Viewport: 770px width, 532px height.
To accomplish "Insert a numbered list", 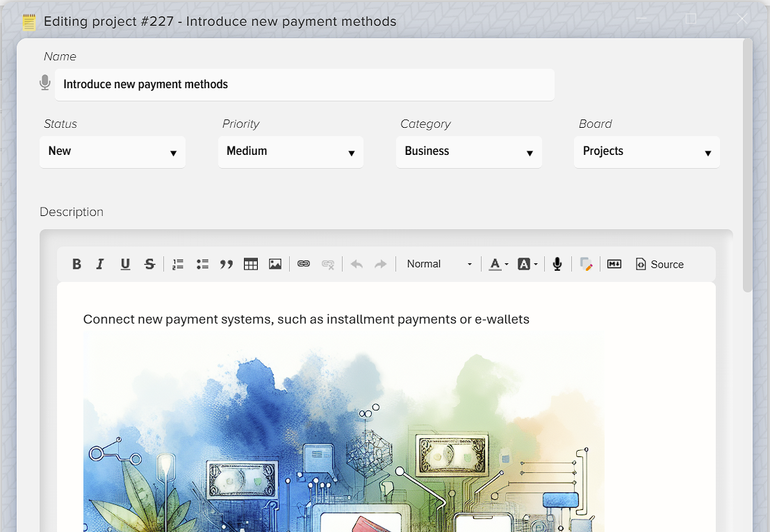I will [x=178, y=264].
